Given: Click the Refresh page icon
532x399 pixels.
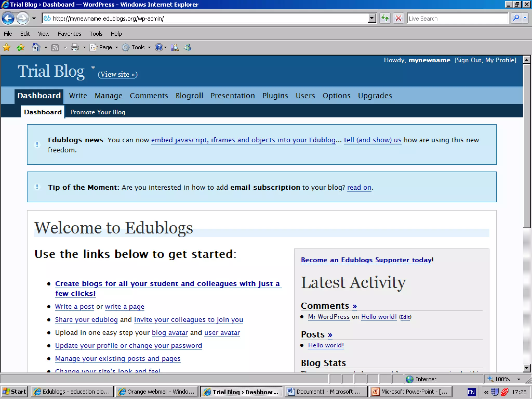Looking at the screenshot, I should click(385, 18).
